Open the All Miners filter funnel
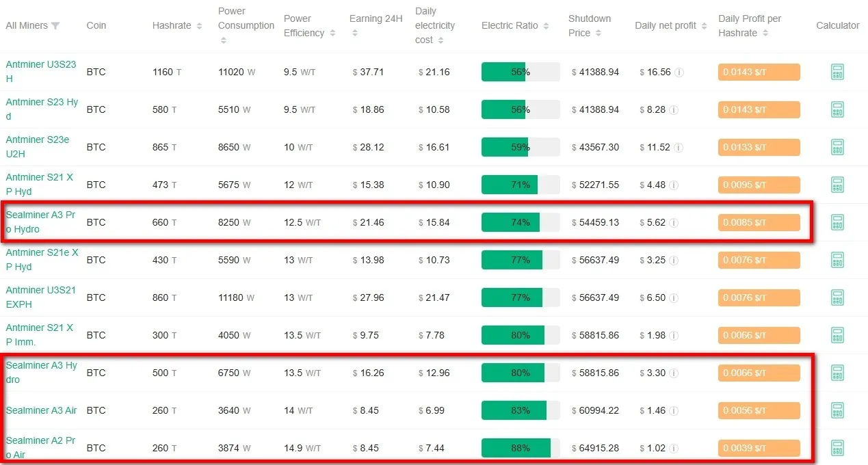Viewport: 868px width, 465px height. (55, 26)
